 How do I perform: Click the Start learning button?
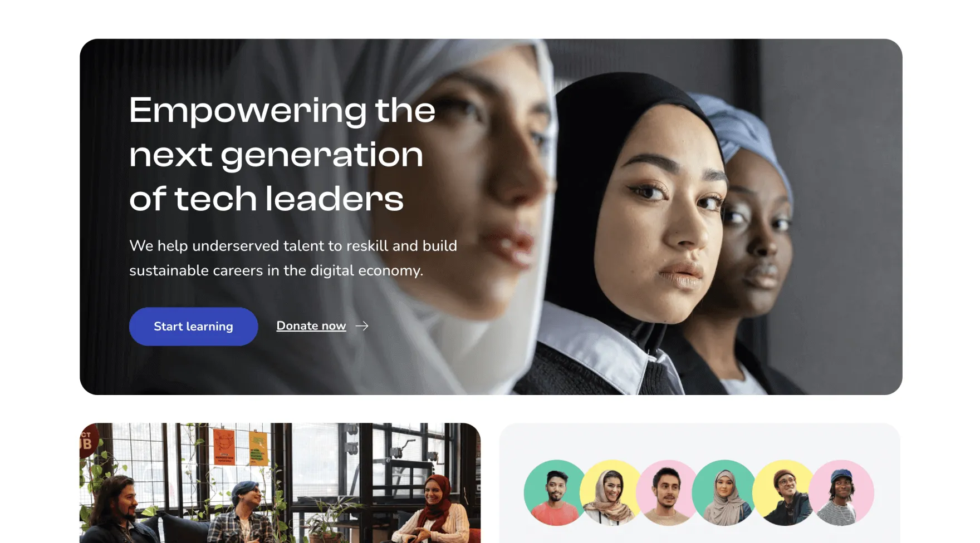(193, 327)
